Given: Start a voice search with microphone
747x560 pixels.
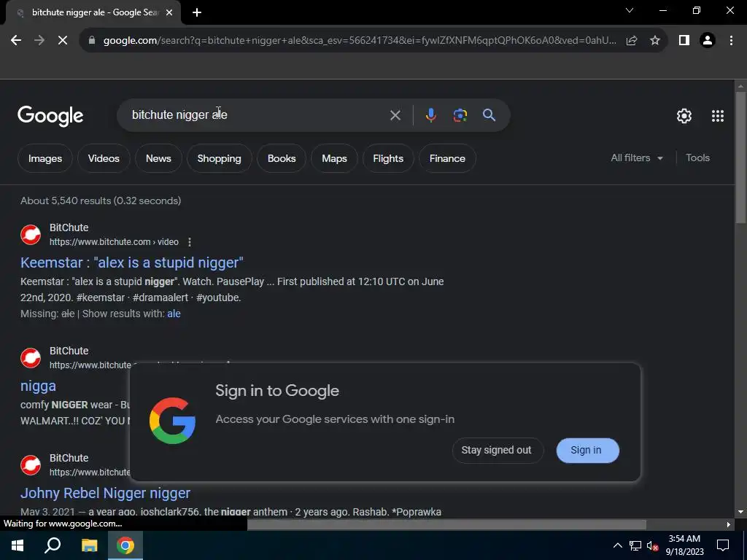Looking at the screenshot, I should coord(430,115).
